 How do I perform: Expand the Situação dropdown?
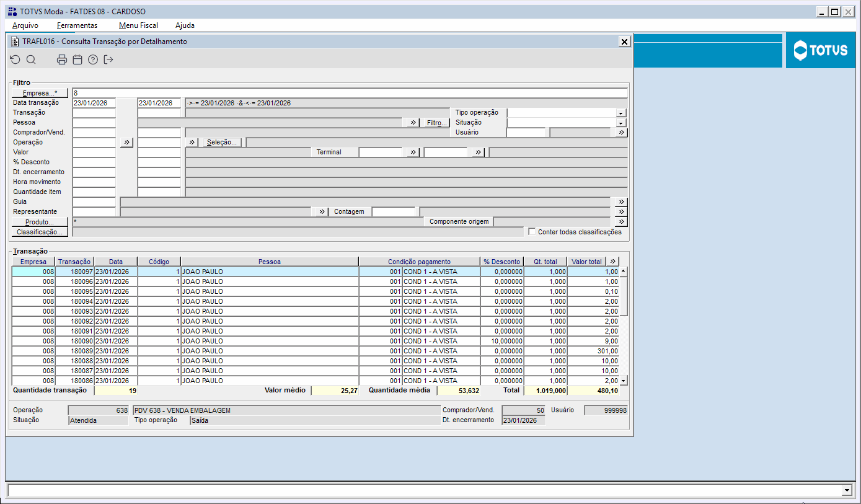620,123
